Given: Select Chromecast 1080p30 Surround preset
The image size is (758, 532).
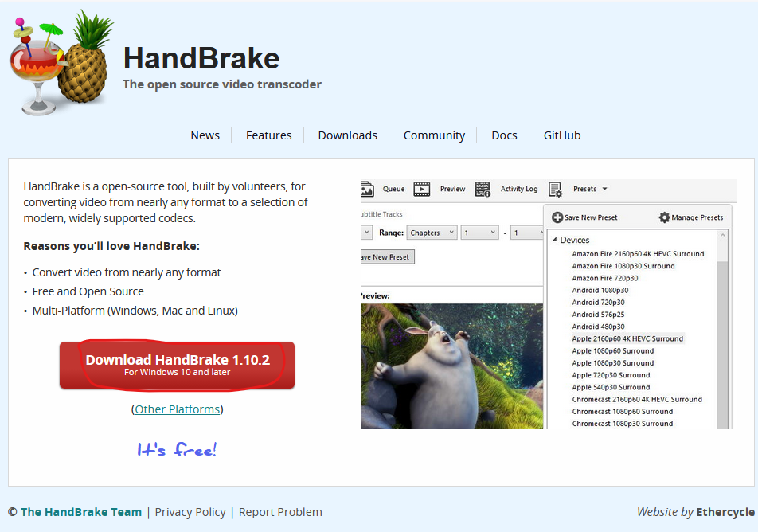Looking at the screenshot, I should 622,423.
